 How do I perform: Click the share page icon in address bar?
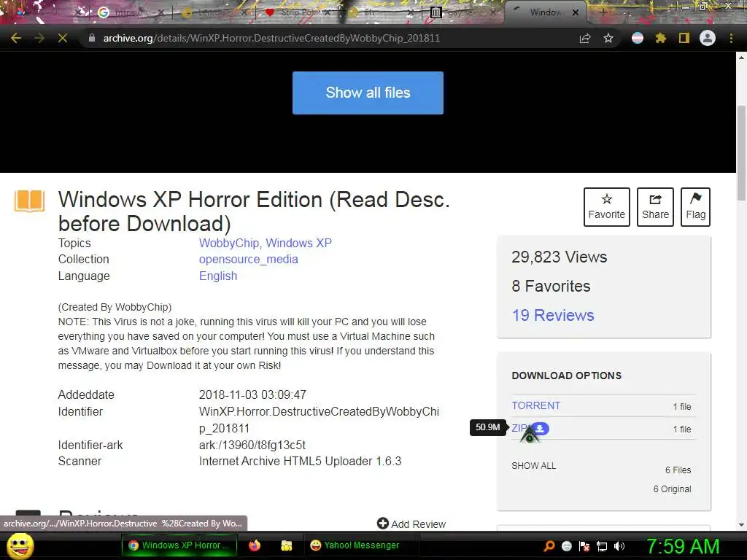(x=584, y=38)
